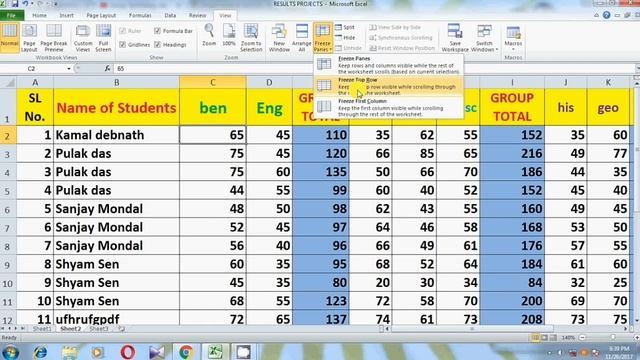Click Hide window button
640x360 pixels.
click(345, 38)
